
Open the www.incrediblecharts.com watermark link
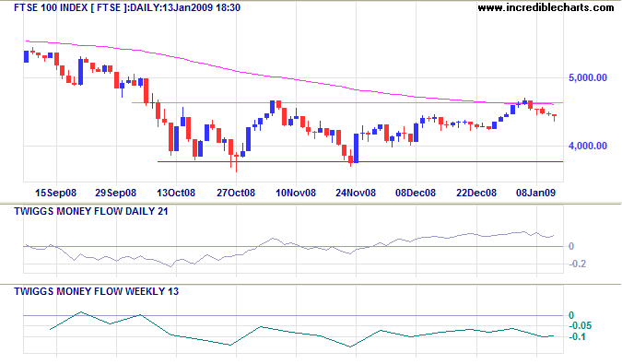pyautogui.click(x=546, y=7)
